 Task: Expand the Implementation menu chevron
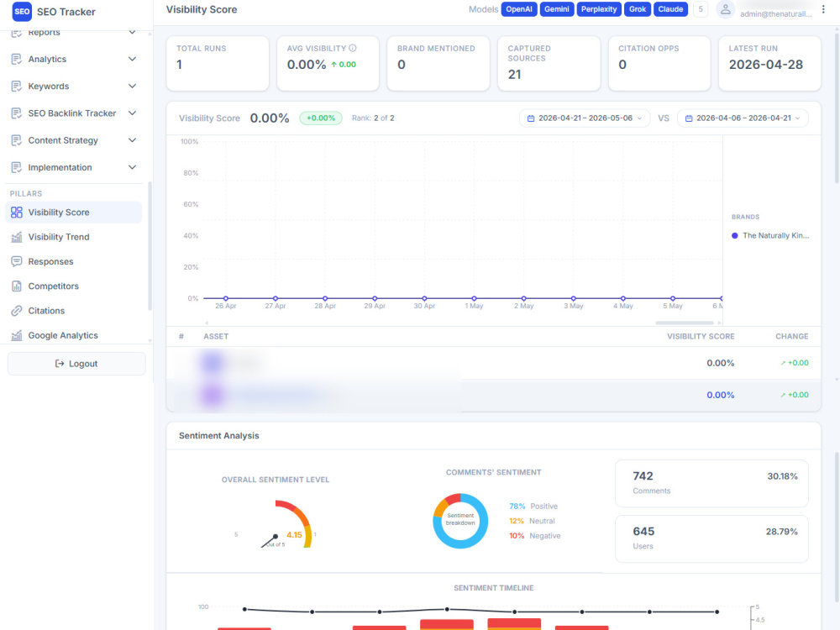click(x=133, y=167)
